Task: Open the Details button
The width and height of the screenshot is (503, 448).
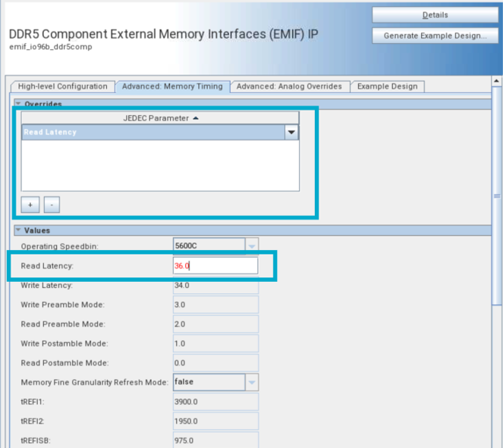Action: click(x=435, y=14)
